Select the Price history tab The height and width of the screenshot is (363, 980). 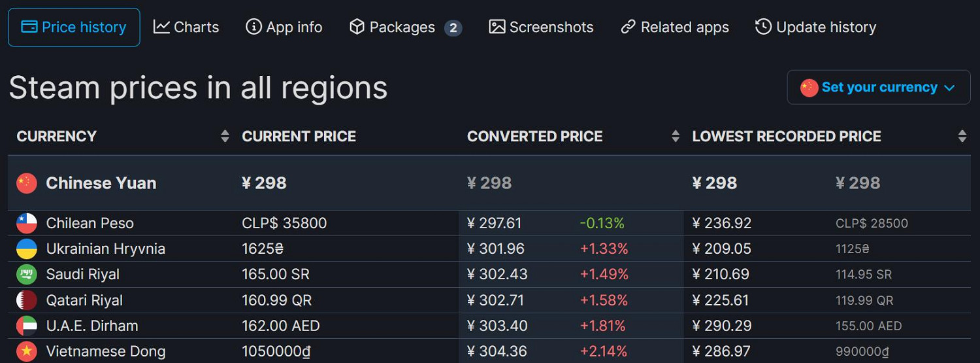pyautogui.click(x=74, y=27)
